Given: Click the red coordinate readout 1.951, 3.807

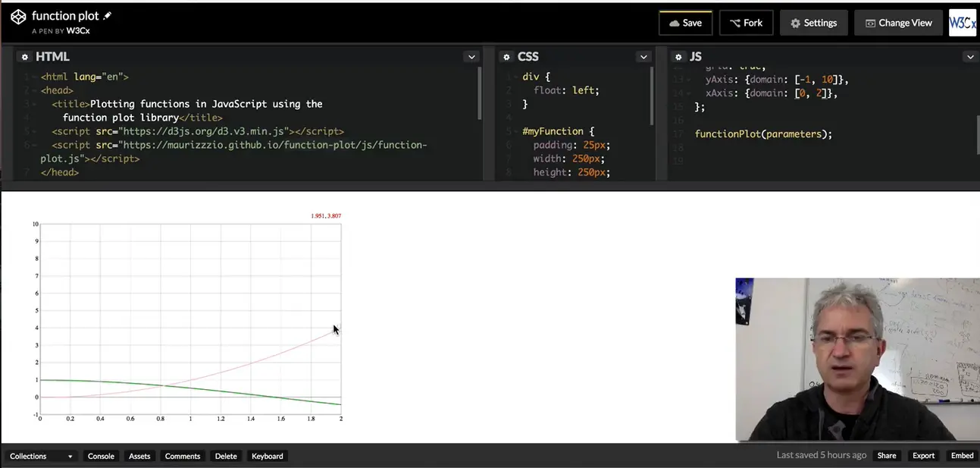Looking at the screenshot, I should 326,216.
